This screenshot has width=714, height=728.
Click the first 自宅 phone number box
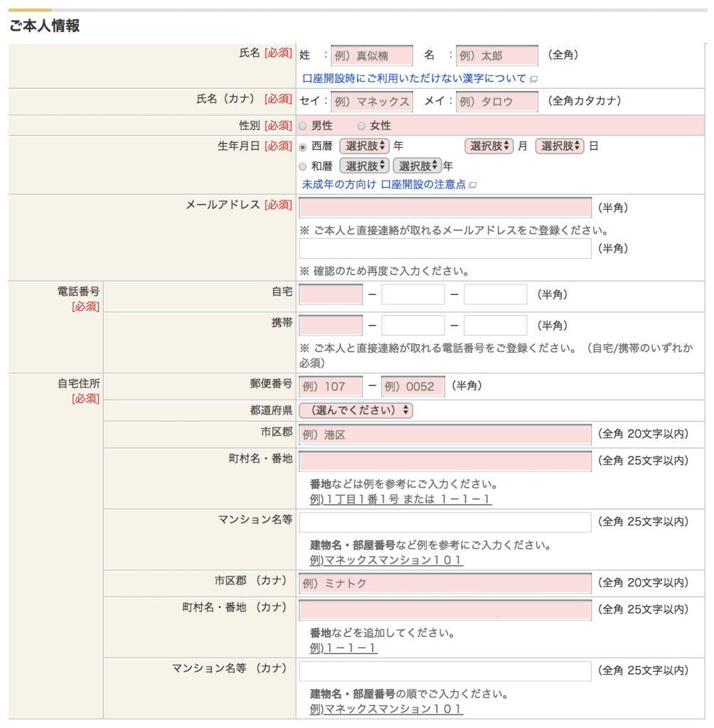330,294
